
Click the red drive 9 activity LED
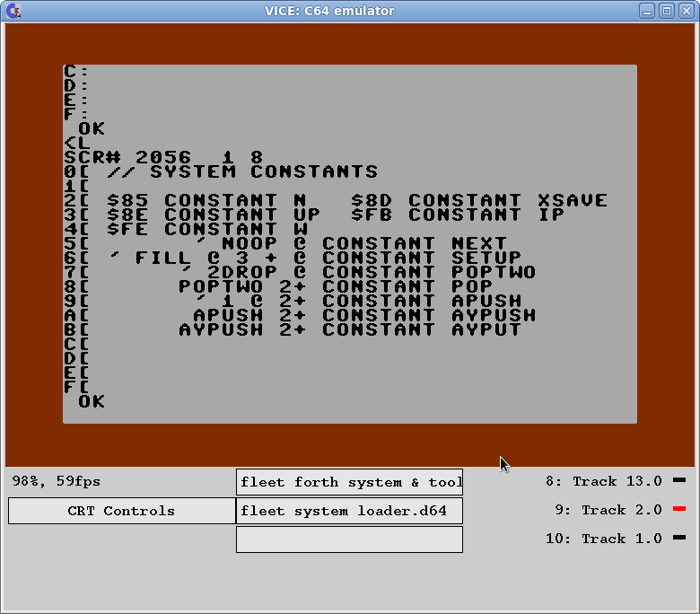point(679,510)
